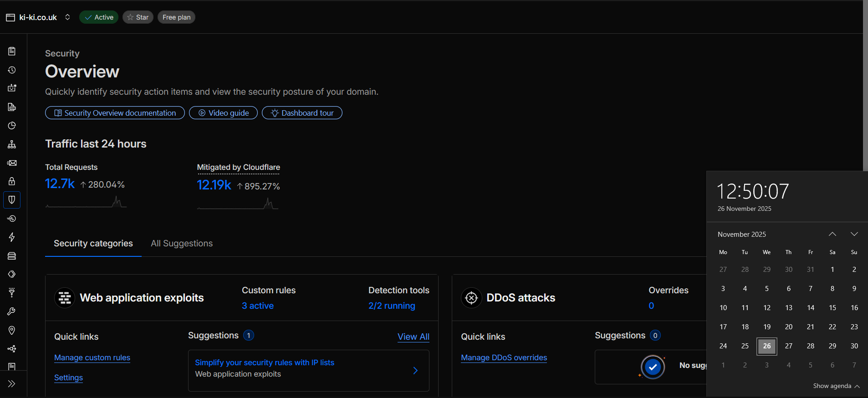This screenshot has width=868, height=398.
Task: Toggle the Star button for this domain
Action: [x=138, y=17]
